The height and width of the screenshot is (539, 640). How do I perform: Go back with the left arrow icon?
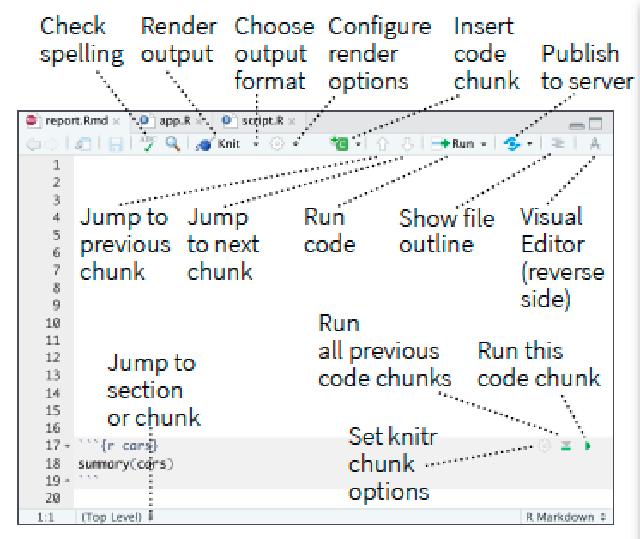[x=33, y=144]
